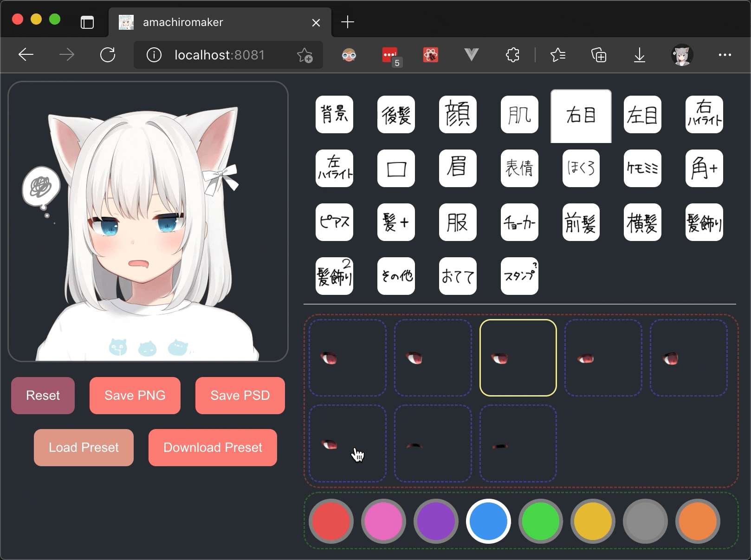Screen dimensions: 751x560
Task: Open the browser profile avatar menu
Action: 682,55
